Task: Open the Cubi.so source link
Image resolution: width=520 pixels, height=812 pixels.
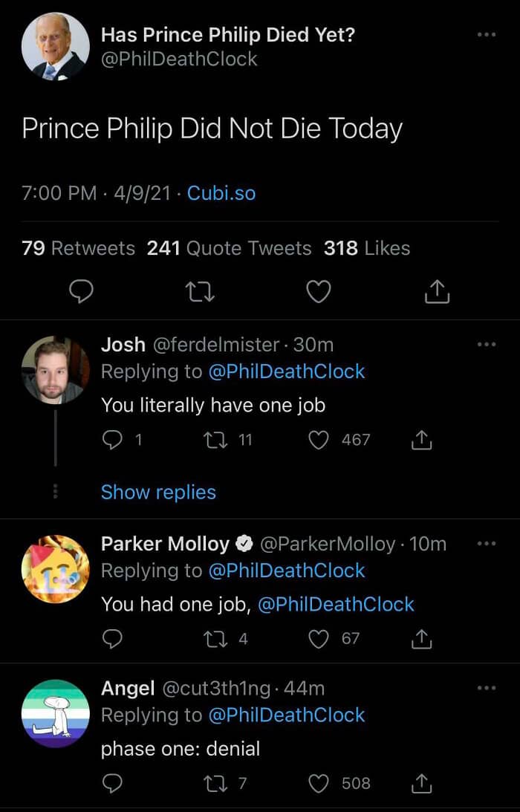Action: click(x=221, y=193)
